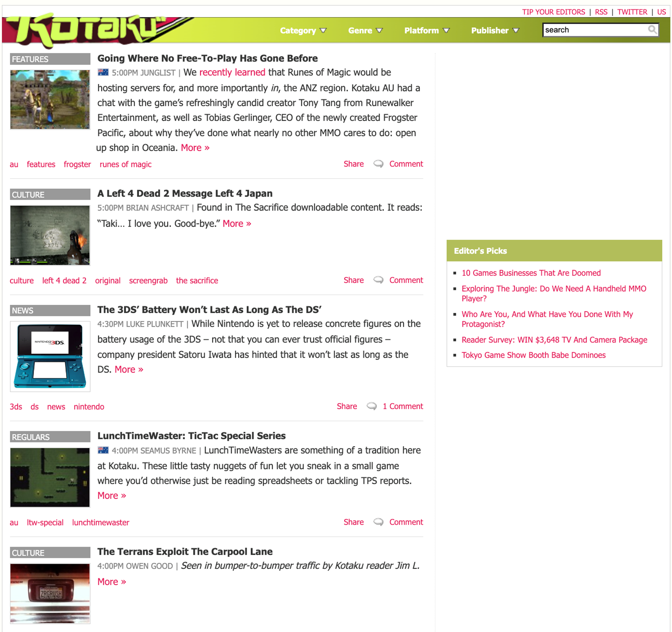Expand the Publisher dropdown
The height and width of the screenshot is (632, 672).
click(495, 30)
